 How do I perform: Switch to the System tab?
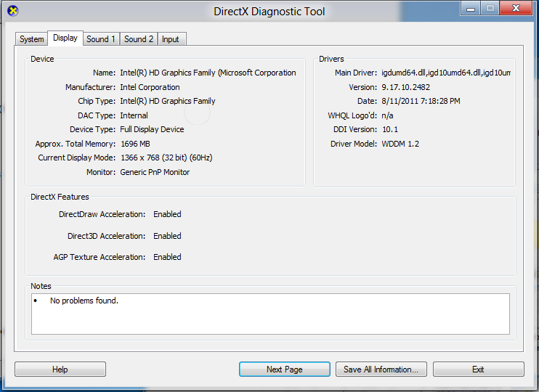tap(32, 39)
